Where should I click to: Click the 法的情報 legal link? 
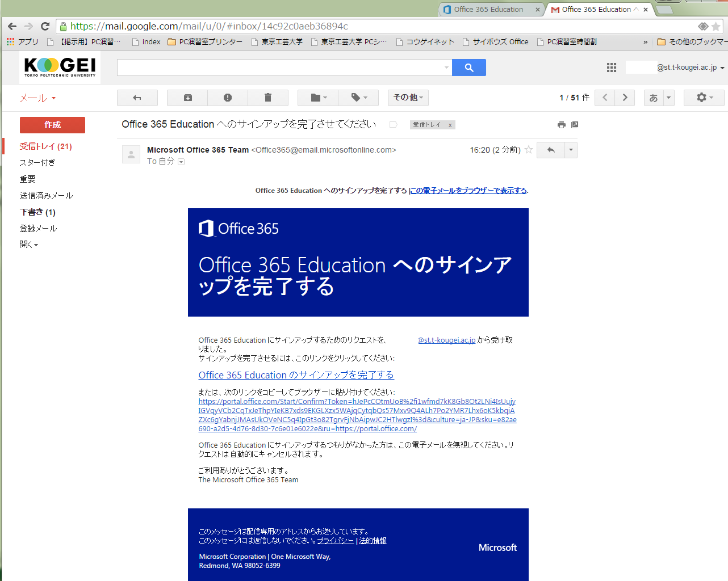point(373,541)
